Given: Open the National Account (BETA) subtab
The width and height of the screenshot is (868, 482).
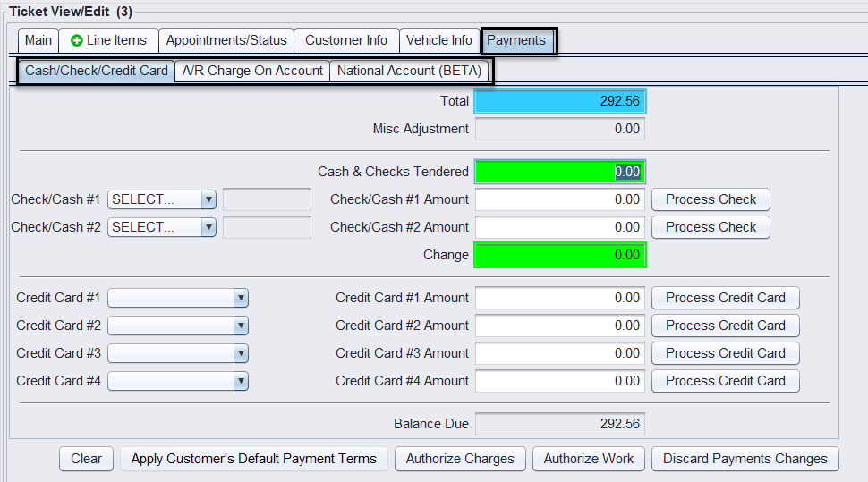Looking at the screenshot, I should (409, 71).
